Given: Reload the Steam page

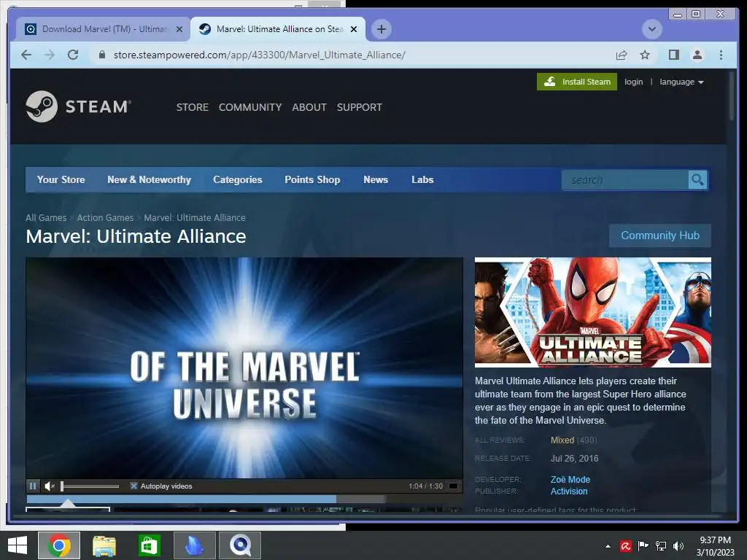Looking at the screenshot, I should pos(73,55).
